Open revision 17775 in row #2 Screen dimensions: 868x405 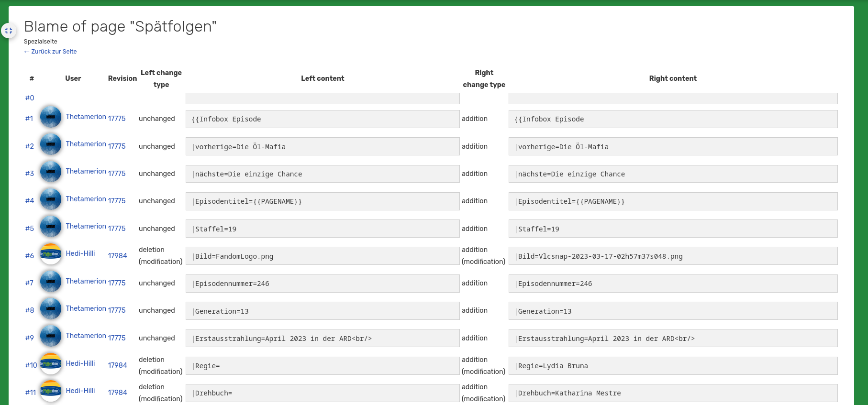click(x=117, y=146)
